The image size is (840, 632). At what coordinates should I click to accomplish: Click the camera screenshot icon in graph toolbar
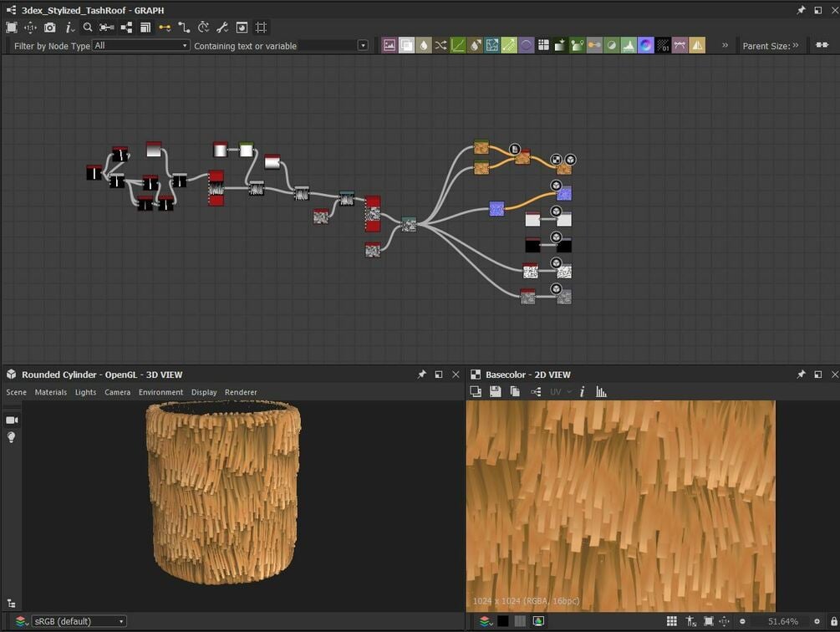(x=49, y=28)
